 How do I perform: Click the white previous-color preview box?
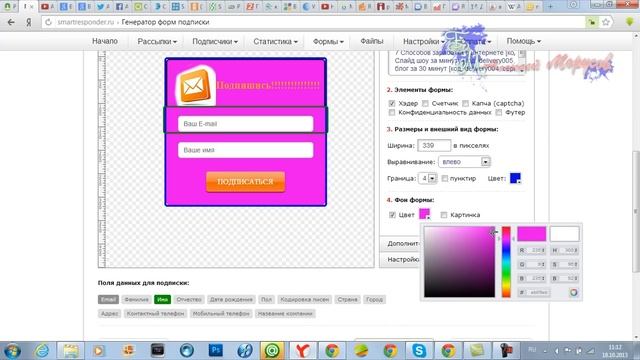point(564,234)
